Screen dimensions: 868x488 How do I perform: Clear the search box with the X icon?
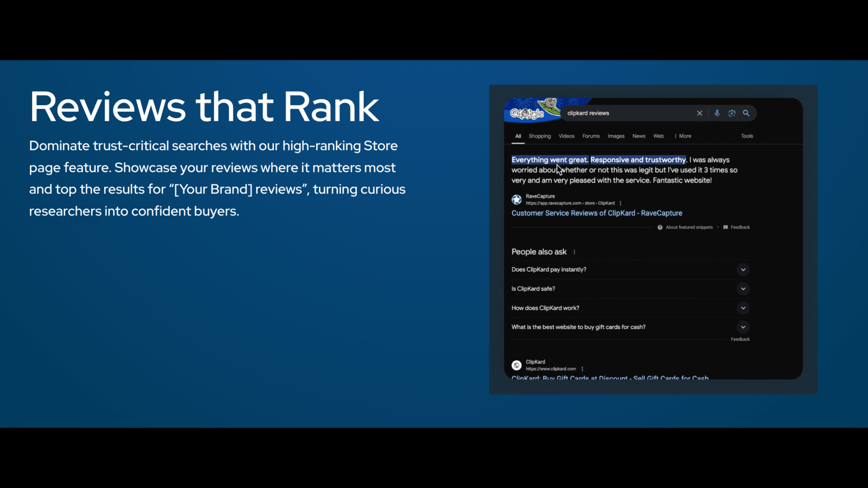click(x=700, y=113)
